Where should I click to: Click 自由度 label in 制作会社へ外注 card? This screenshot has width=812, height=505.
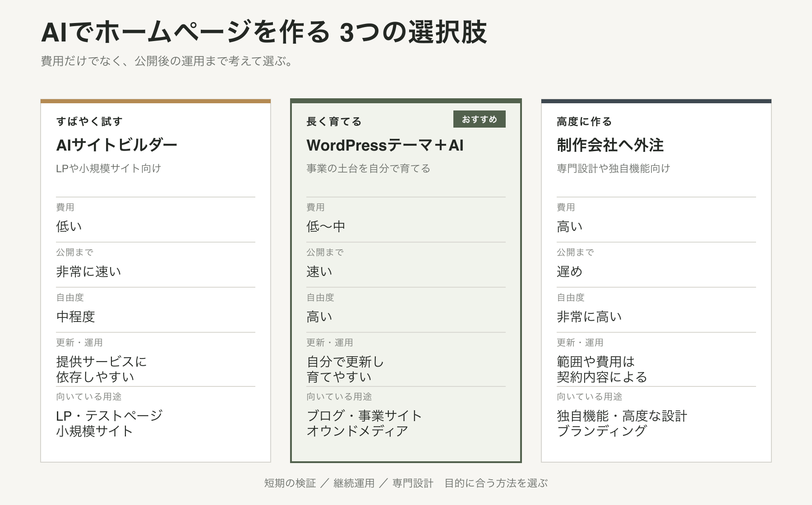pyautogui.click(x=571, y=297)
